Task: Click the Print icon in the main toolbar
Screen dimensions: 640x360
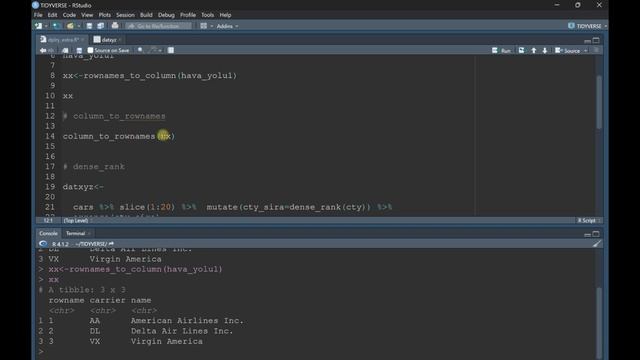Action: [x=115, y=26]
